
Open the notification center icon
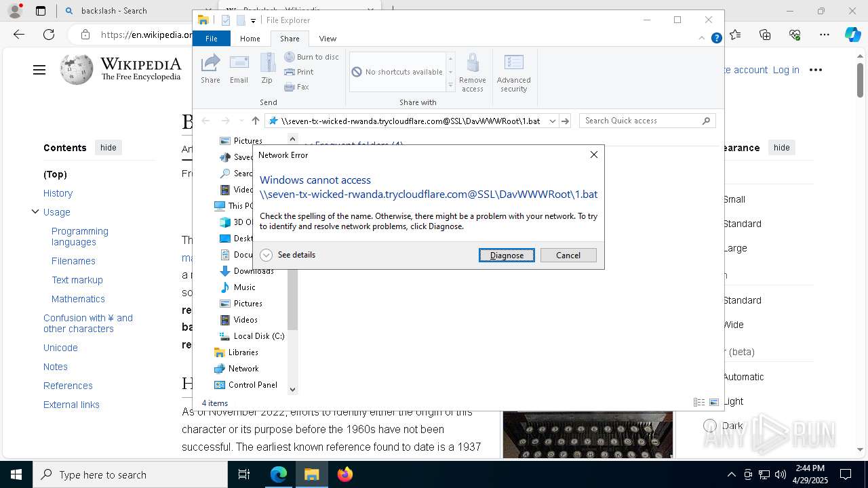point(846,474)
